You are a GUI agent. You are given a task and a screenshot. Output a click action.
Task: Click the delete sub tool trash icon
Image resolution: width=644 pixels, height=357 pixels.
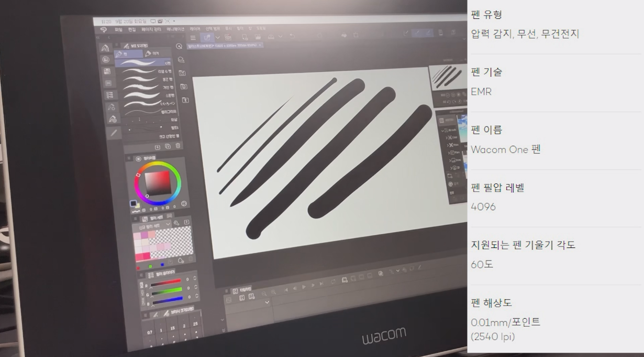coord(179,146)
